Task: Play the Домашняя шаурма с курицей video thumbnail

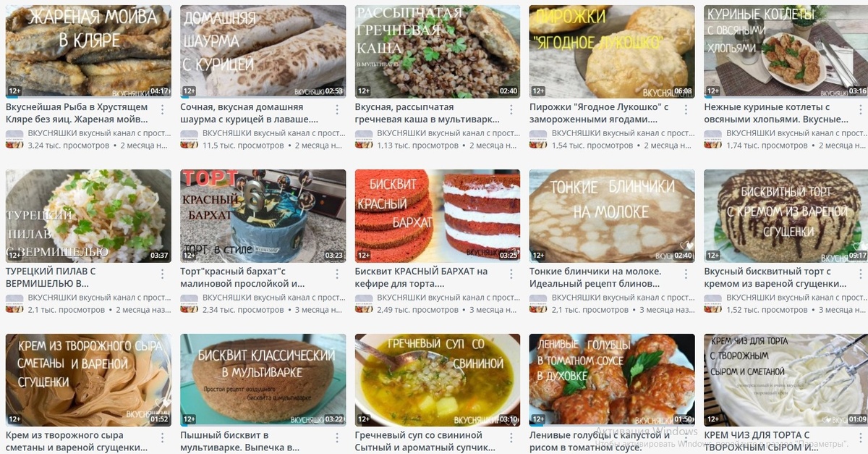Action: coord(263,51)
